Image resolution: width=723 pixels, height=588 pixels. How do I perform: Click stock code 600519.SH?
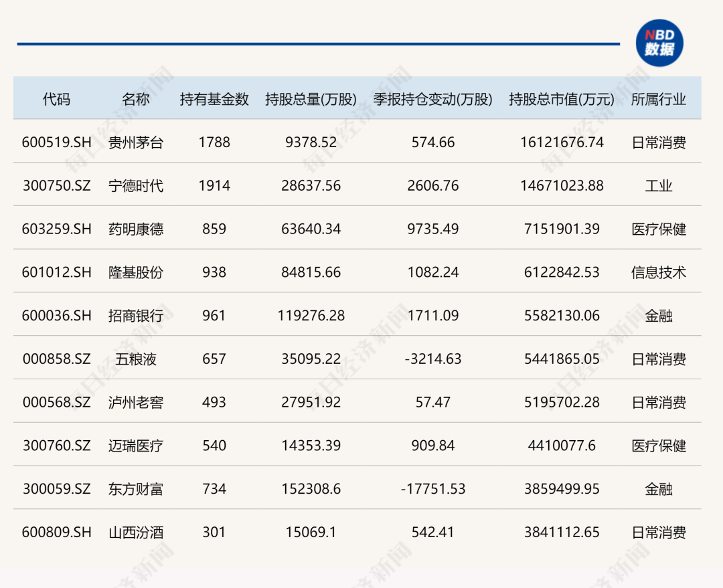point(57,142)
